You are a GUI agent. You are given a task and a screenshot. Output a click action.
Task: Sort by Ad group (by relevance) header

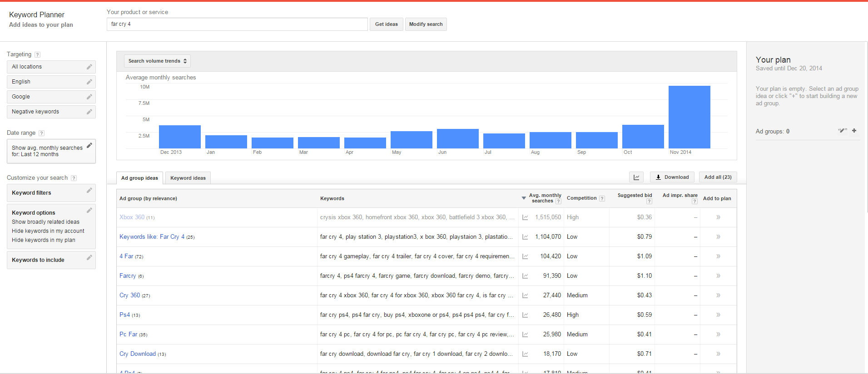tap(148, 198)
